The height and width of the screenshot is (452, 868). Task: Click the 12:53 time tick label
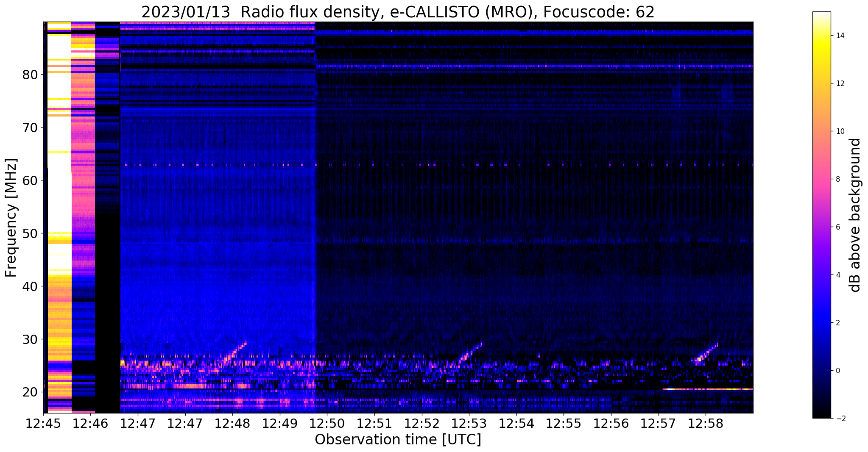tap(469, 424)
